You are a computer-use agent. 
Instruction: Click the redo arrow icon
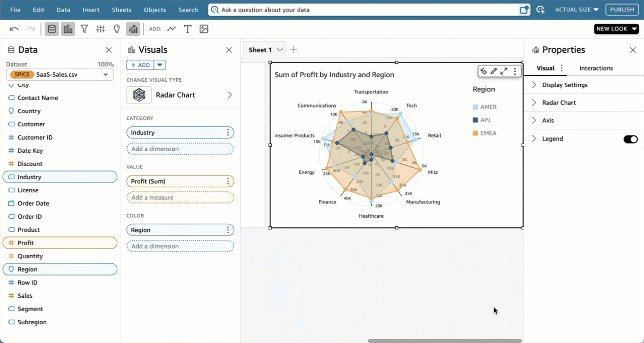[31, 29]
